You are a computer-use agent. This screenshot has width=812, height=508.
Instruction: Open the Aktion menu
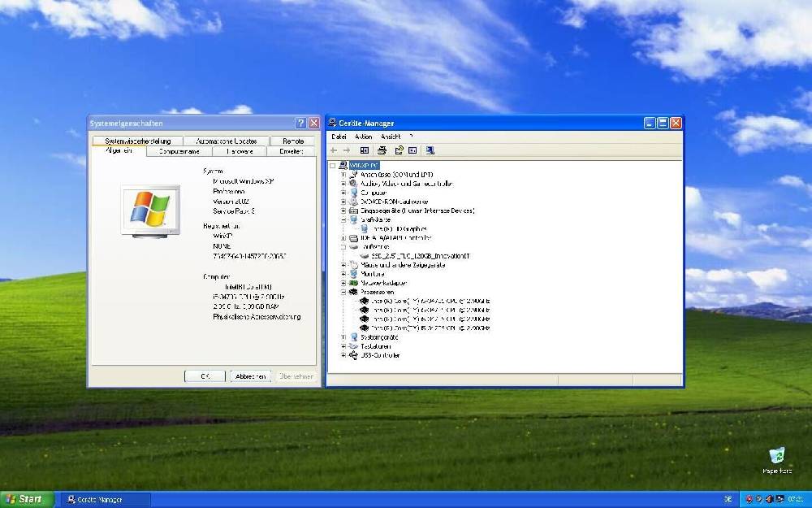click(364, 137)
